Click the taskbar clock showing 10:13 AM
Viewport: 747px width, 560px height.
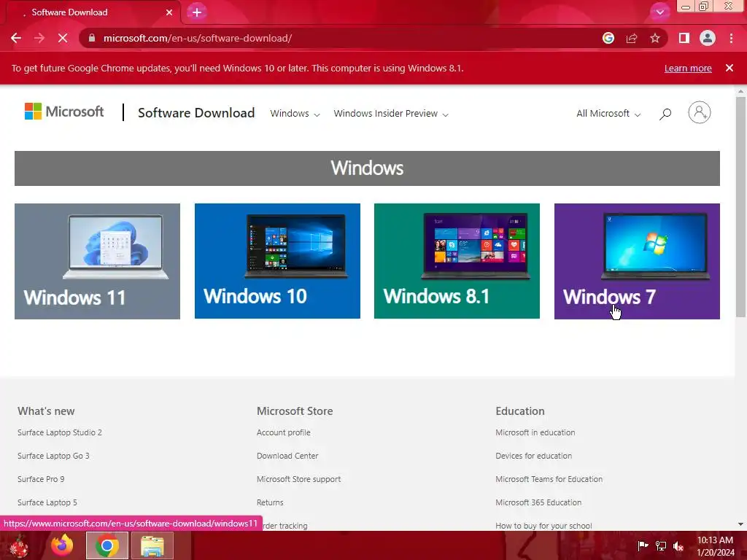(716, 545)
